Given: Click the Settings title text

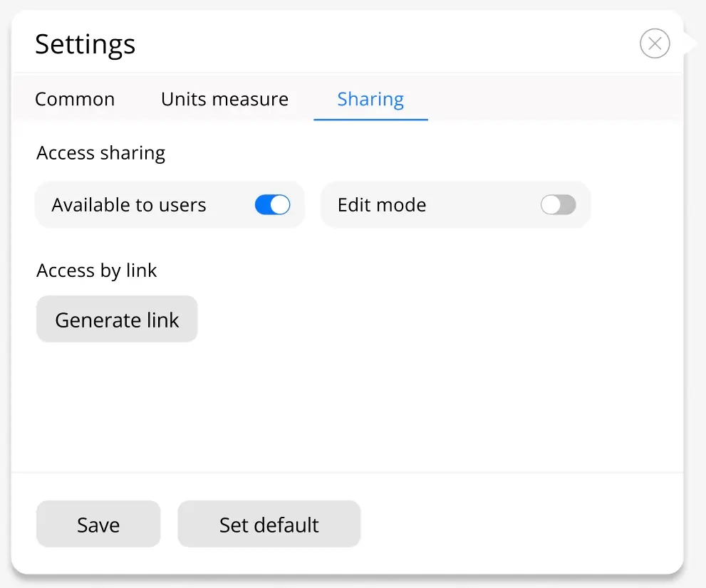Looking at the screenshot, I should [85, 45].
